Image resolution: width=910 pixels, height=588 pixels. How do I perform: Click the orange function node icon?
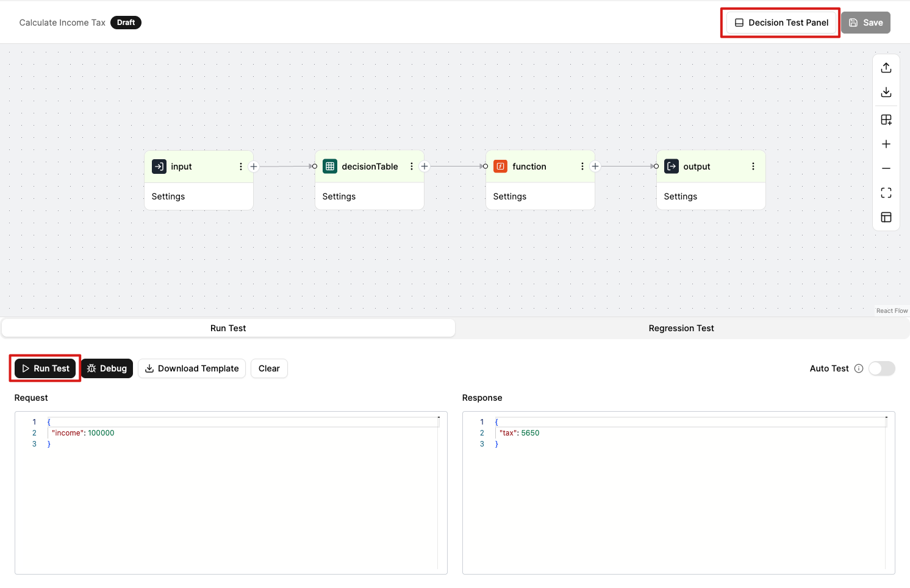pyautogui.click(x=501, y=167)
